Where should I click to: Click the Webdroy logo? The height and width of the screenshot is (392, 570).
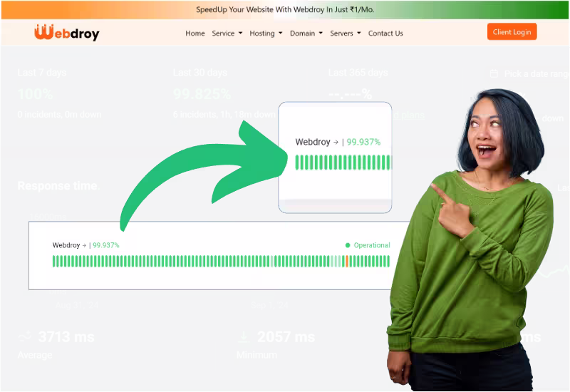pos(66,33)
